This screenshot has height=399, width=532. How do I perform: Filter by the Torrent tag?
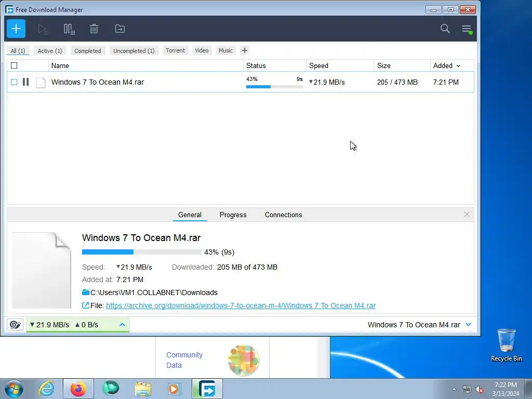point(176,50)
